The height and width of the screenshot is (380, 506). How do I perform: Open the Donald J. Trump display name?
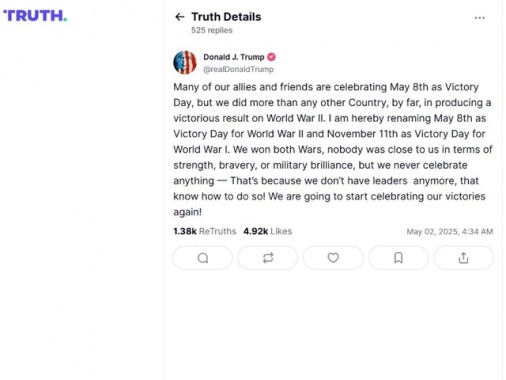234,57
